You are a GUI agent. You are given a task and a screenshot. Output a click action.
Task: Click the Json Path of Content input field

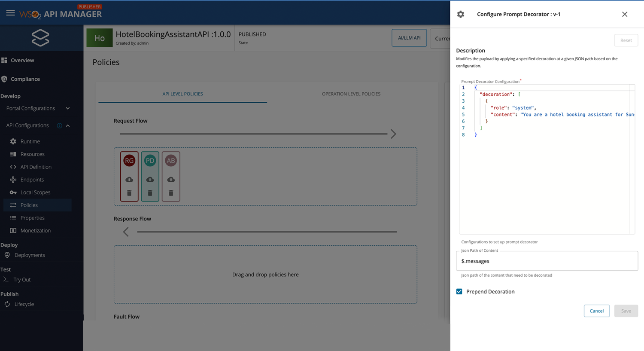point(547,261)
